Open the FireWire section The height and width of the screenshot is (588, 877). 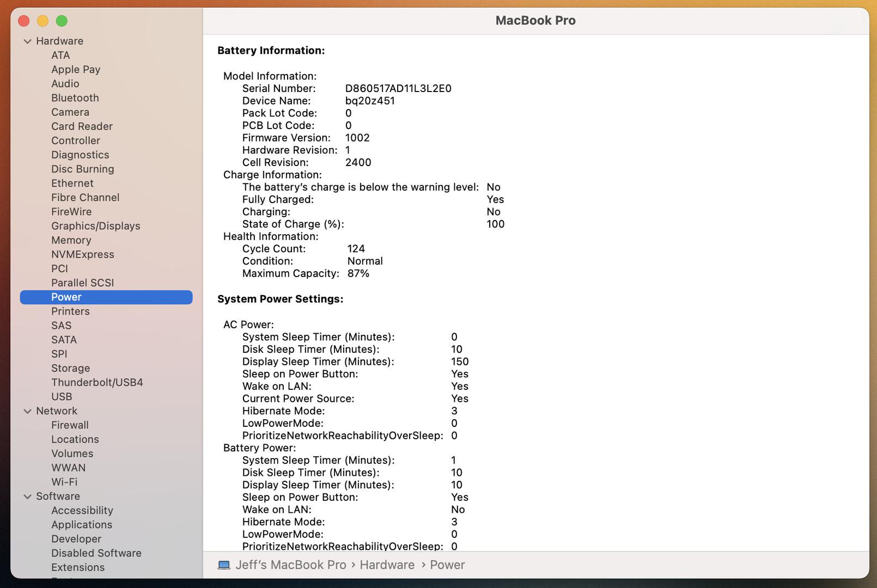coord(71,211)
